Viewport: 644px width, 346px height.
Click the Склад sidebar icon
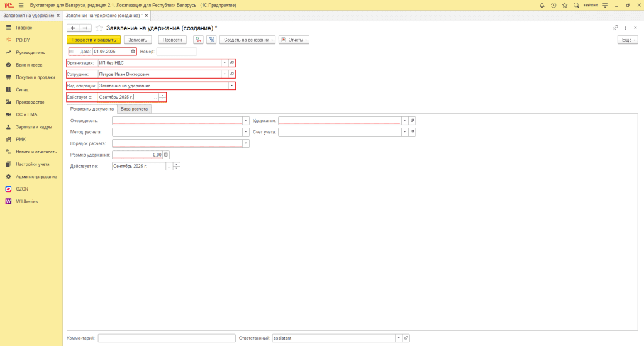[x=8, y=89]
